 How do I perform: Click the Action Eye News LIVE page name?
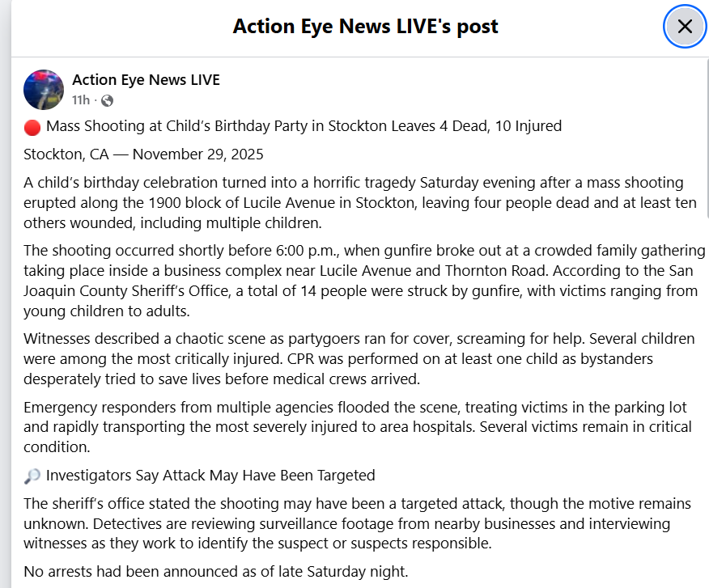coord(146,80)
